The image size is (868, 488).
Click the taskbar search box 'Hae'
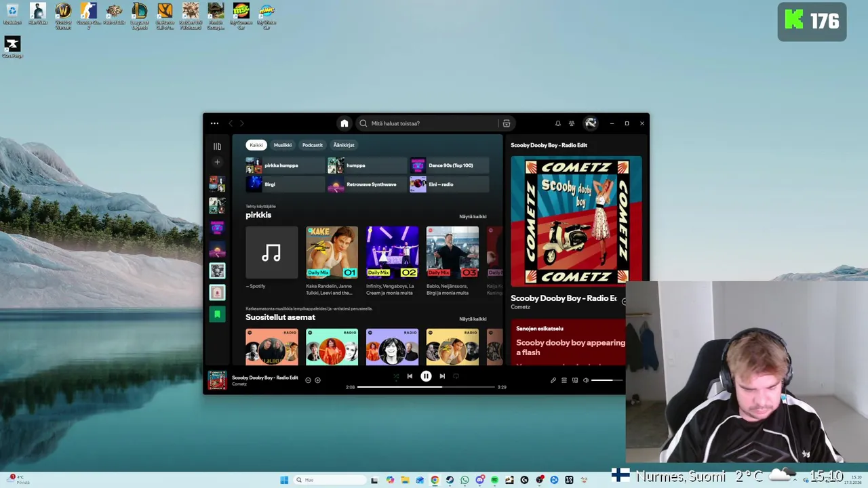pyautogui.click(x=330, y=480)
